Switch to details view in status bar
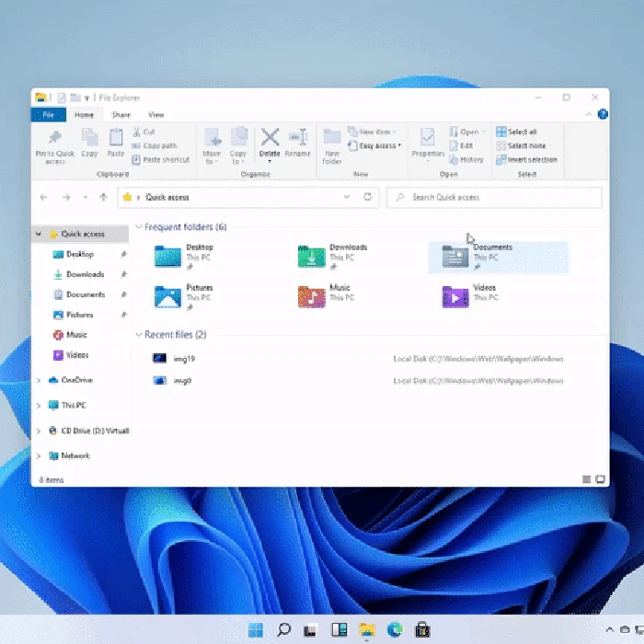This screenshot has height=644, width=644. point(586,479)
